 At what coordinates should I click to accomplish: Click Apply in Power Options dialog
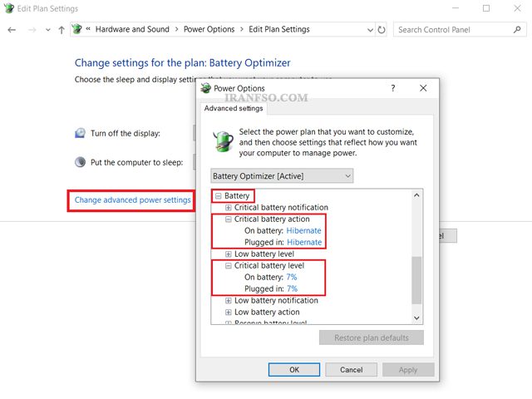[408, 369]
